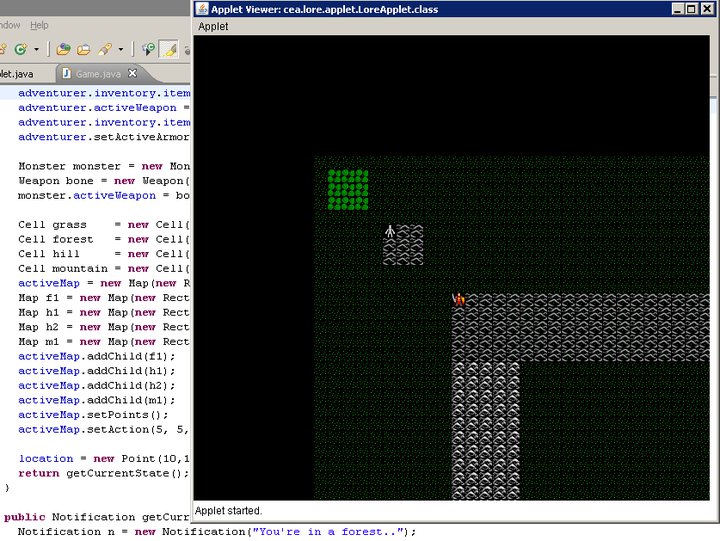Click the 'return getCurrentState();' code line

(103, 473)
